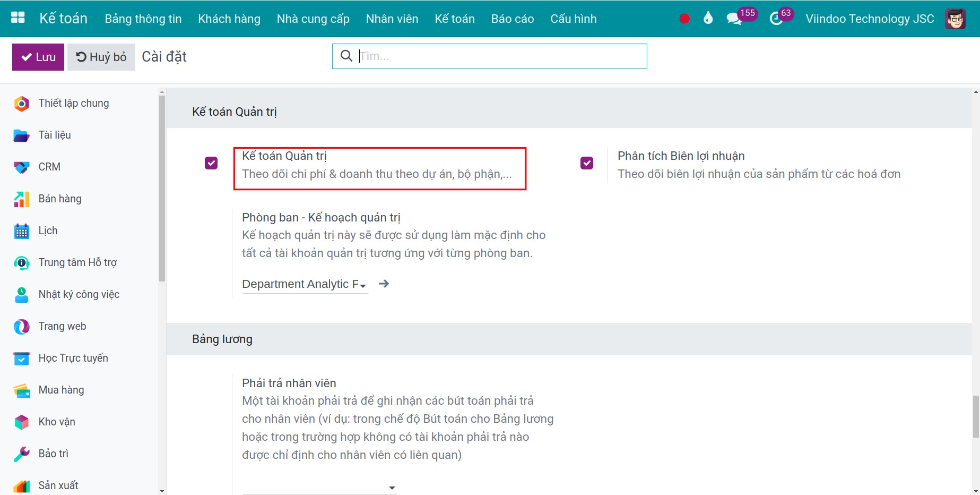The height and width of the screenshot is (495, 980).
Task: Open the Phải trả nhân viên account dropdown
Action: point(319,487)
